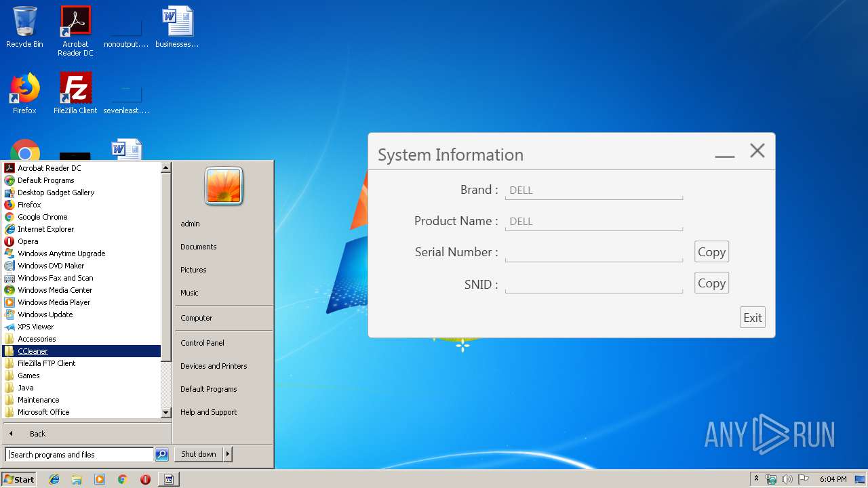The image size is (868, 488).
Task: Expand the Games folder
Action: 81,375
